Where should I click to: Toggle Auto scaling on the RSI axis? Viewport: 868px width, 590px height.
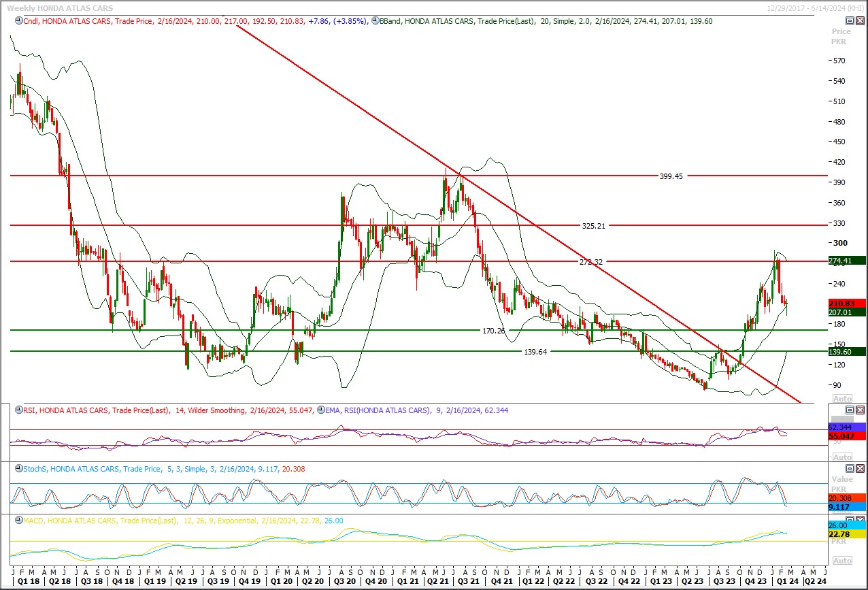tap(841, 457)
